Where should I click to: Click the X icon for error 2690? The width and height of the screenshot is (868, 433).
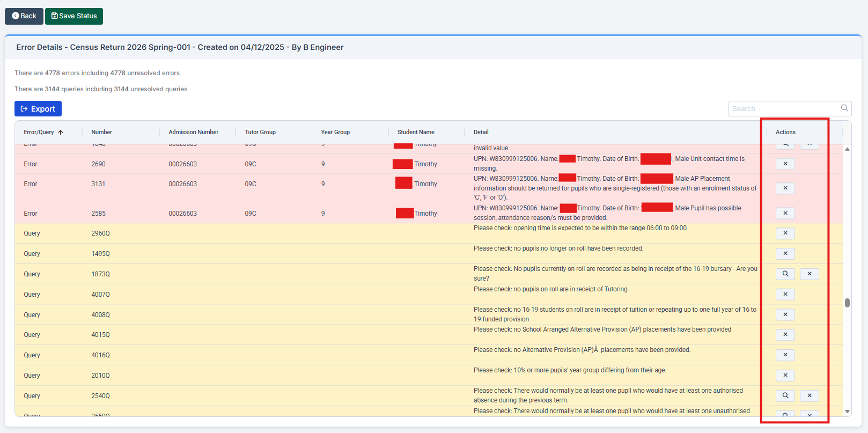click(785, 164)
